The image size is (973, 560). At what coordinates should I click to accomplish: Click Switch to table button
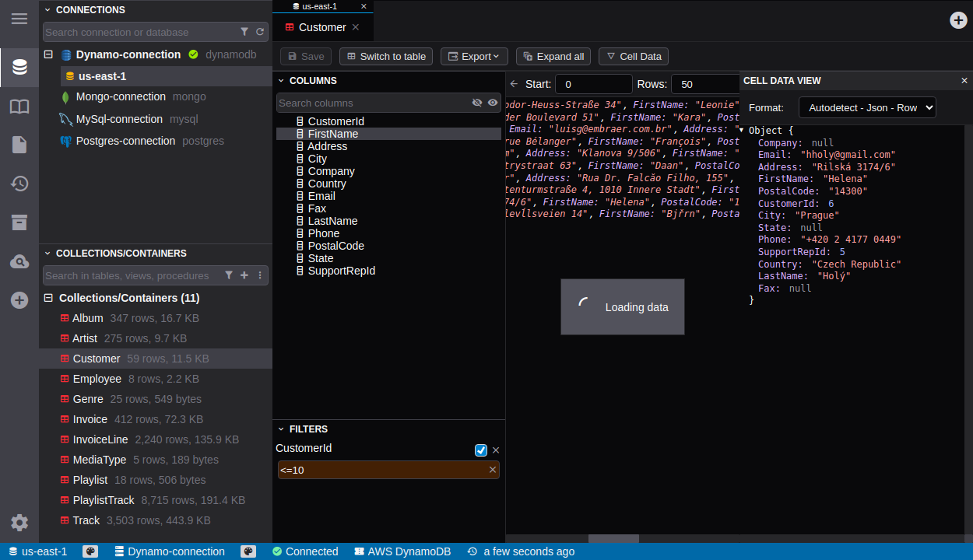(x=386, y=56)
